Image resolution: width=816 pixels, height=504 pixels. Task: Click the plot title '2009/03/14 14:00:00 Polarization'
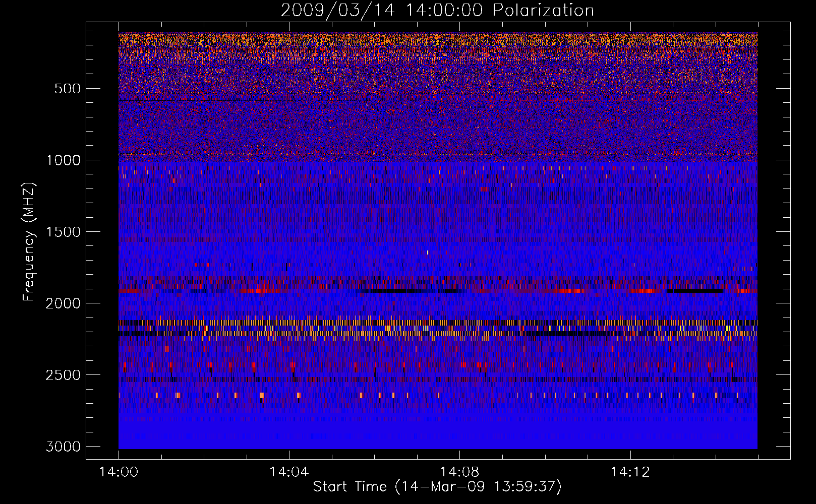(x=437, y=10)
